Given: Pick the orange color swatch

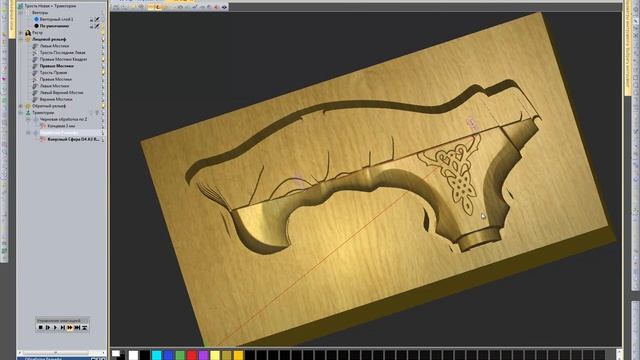Looking at the screenshot, I should coord(238,355).
